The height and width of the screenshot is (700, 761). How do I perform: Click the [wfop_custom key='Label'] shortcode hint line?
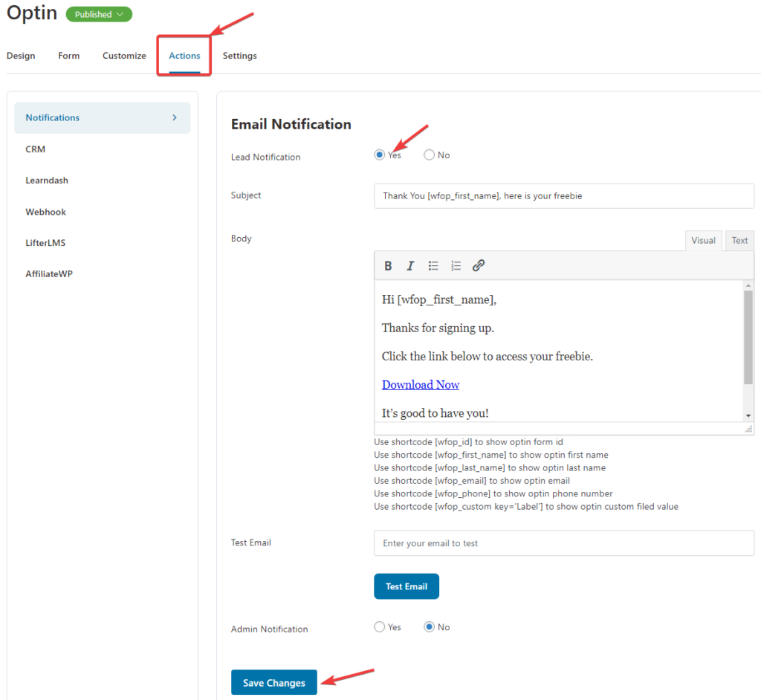(x=526, y=506)
